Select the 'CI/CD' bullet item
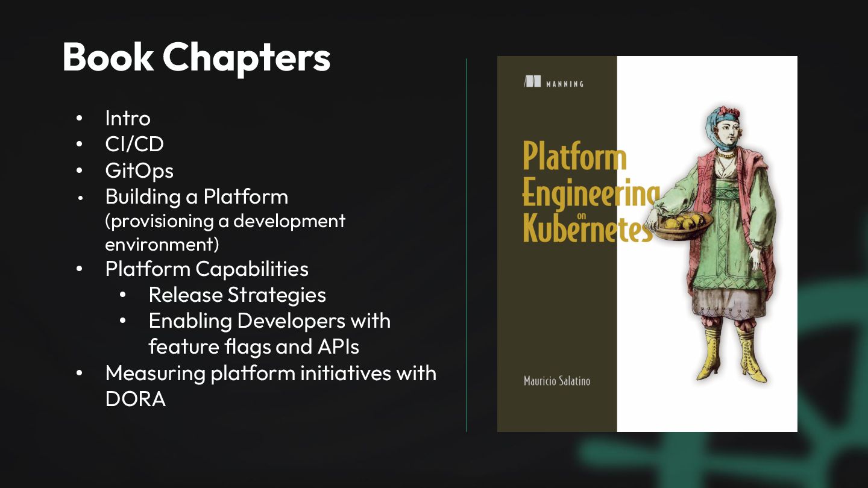868x488 pixels. click(134, 145)
